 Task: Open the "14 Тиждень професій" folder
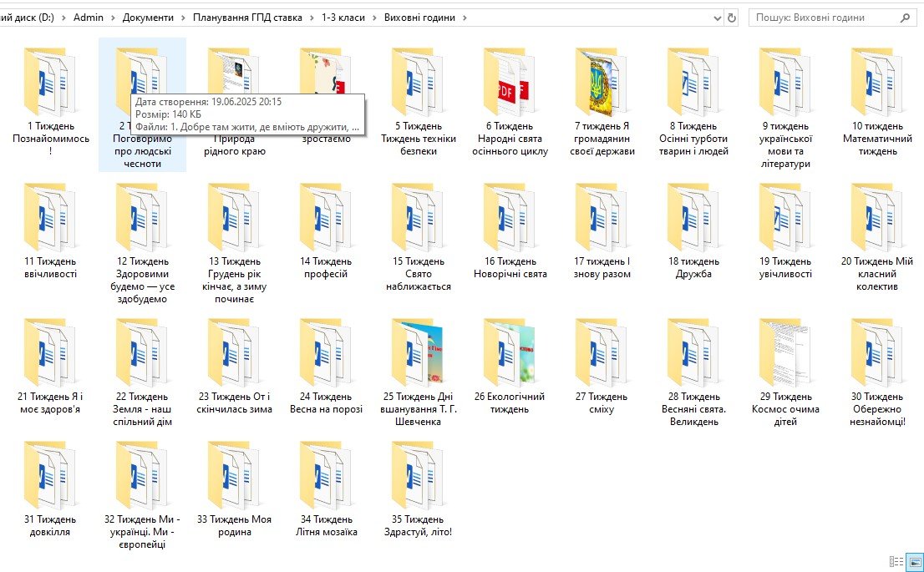click(x=326, y=217)
